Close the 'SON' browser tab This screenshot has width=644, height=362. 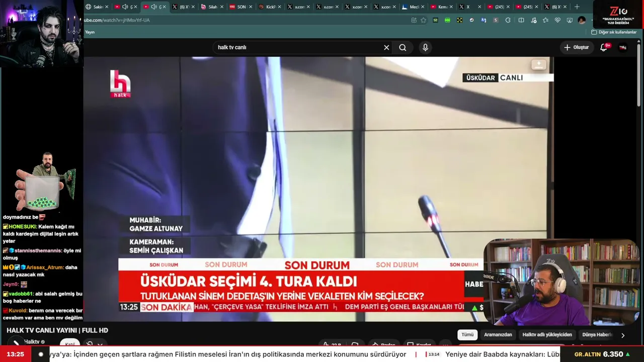[251, 7]
